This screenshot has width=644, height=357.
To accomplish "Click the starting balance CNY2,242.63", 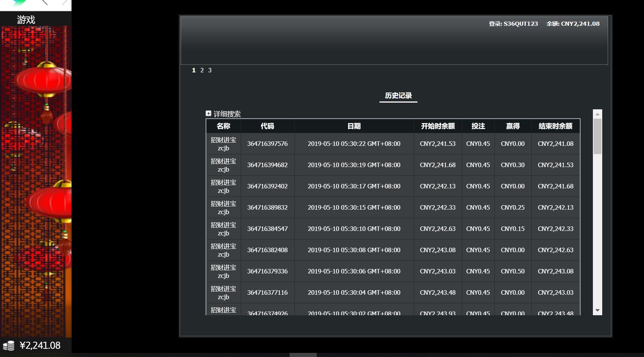I will [x=438, y=229].
